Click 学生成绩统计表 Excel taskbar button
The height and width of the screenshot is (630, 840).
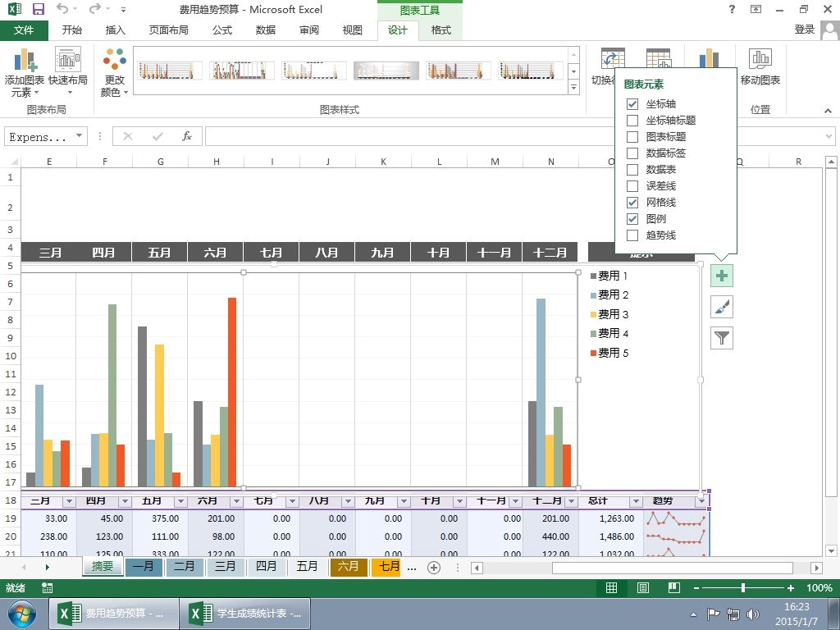tap(245, 614)
